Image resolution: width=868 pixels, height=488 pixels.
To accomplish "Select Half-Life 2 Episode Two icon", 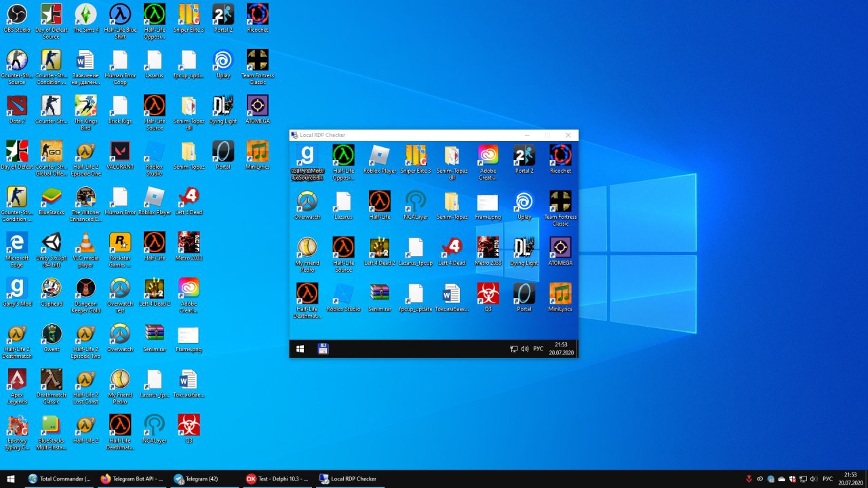I will (x=86, y=340).
